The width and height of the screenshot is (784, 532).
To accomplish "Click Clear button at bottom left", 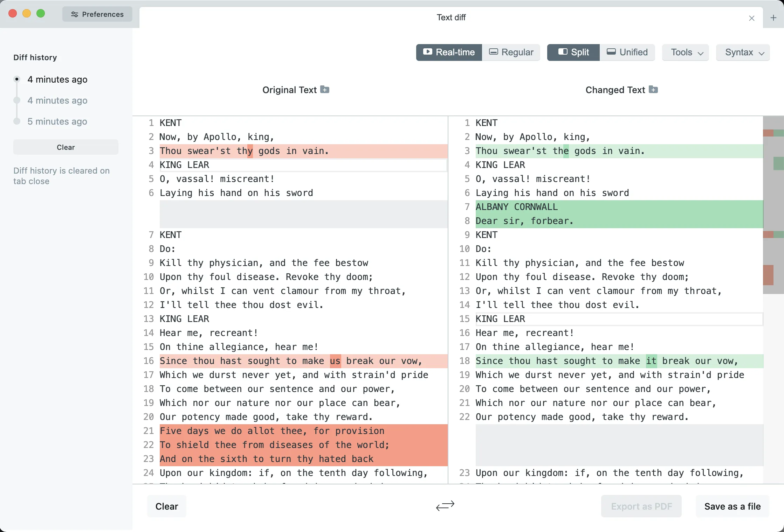I will [x=166, y=506].
